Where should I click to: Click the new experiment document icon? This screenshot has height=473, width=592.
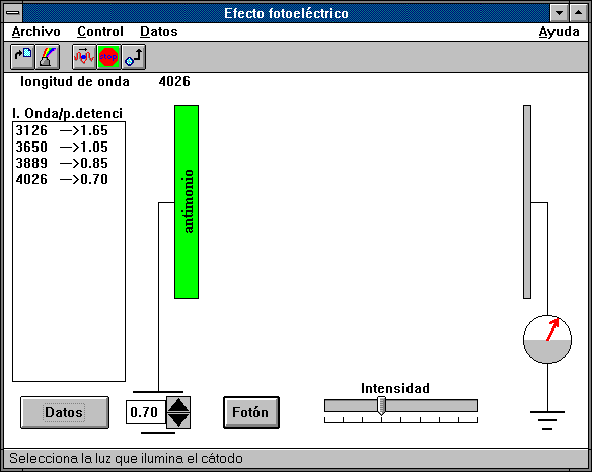[x=22, y=57]
